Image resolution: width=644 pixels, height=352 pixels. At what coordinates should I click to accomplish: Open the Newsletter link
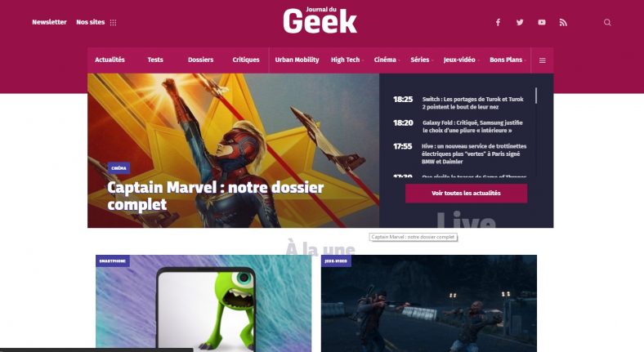(49, 22)
